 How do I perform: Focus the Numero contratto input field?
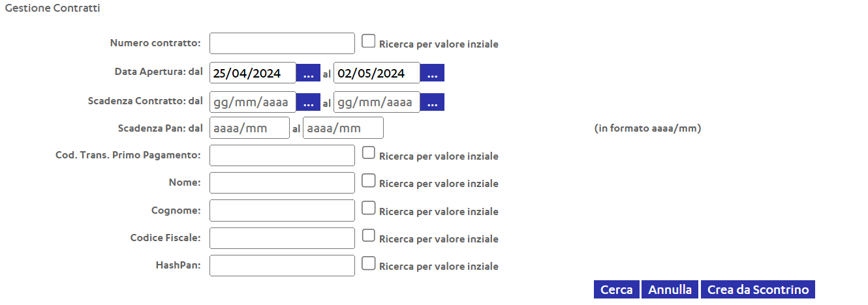(282, 44)
